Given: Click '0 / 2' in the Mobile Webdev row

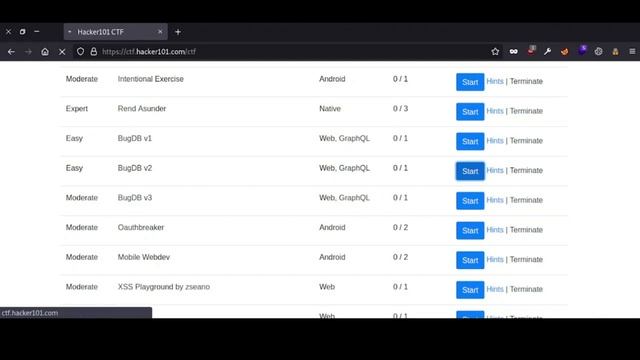Looking at the screenshot, I should pyautogui.click(x=400, y=257).
